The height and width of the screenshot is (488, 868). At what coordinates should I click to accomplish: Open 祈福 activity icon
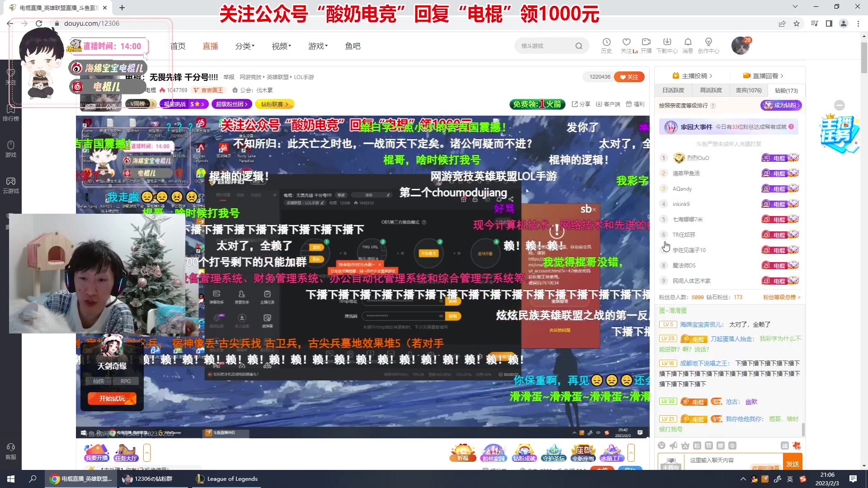463,452
